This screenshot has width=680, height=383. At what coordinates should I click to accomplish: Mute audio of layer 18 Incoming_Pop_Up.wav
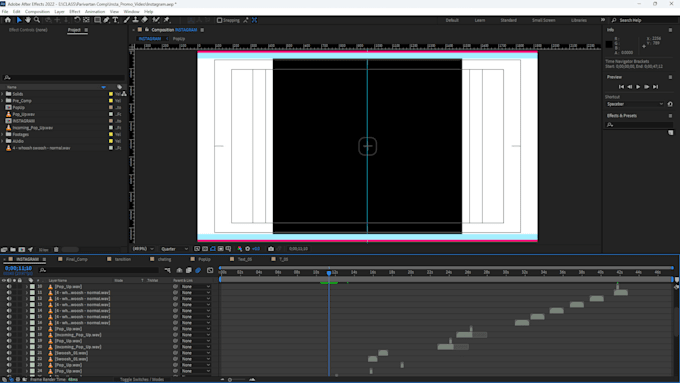coord(9,335)
